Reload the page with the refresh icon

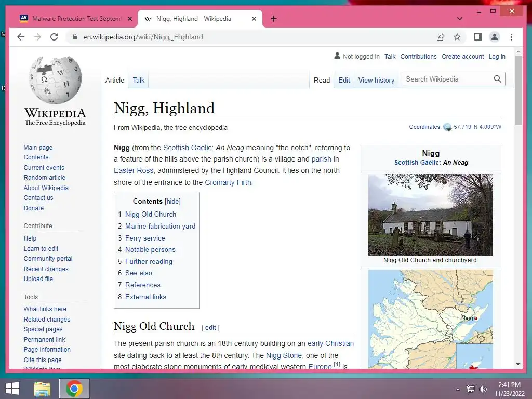pos(54,37)
